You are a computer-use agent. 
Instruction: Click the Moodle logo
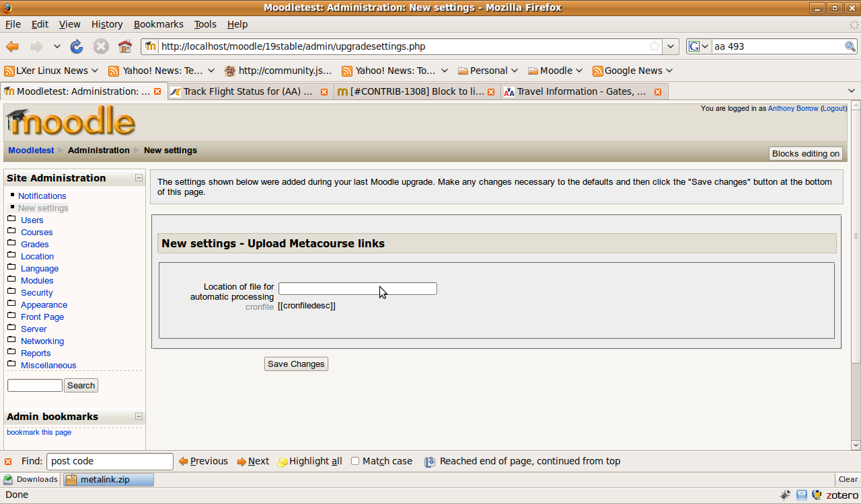pos(71,121)
